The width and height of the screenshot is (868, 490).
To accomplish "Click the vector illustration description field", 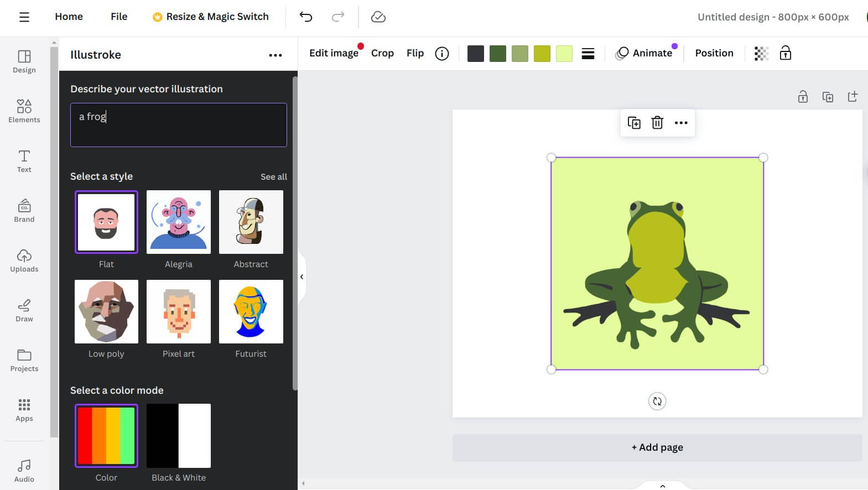I will coord(179,125).
